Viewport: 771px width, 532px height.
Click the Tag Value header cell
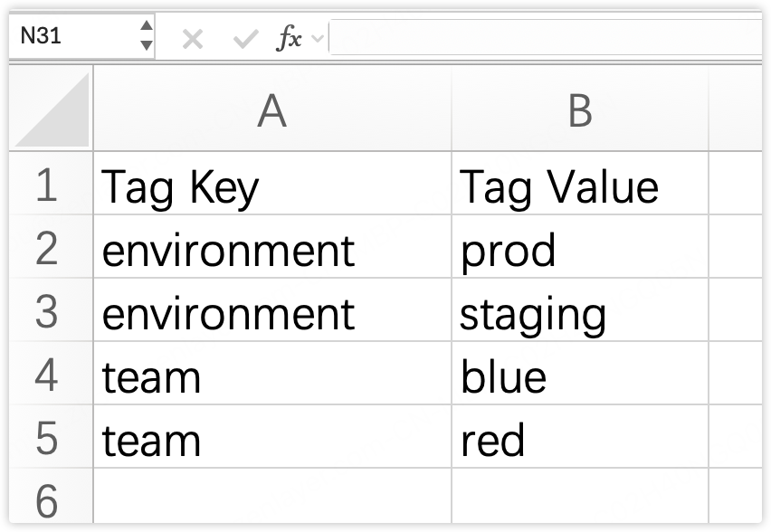[579, 185]
